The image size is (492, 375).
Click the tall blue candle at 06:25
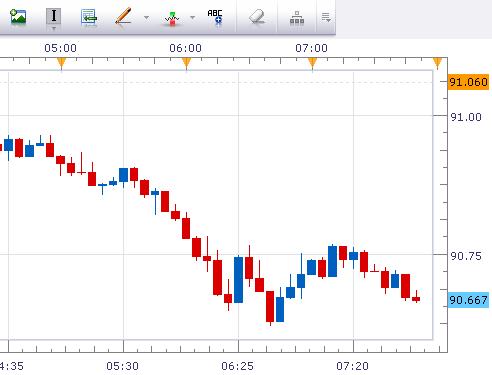point(238,280)
